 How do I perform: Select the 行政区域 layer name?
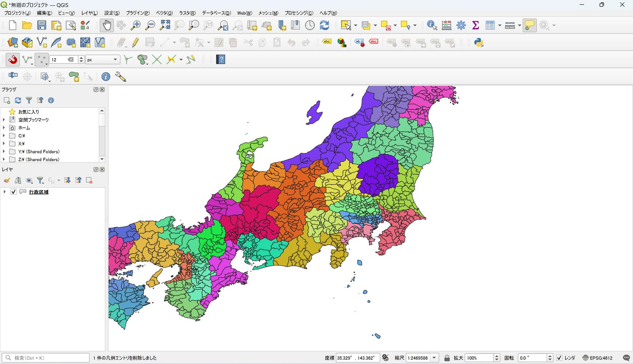tap(39, 192)
